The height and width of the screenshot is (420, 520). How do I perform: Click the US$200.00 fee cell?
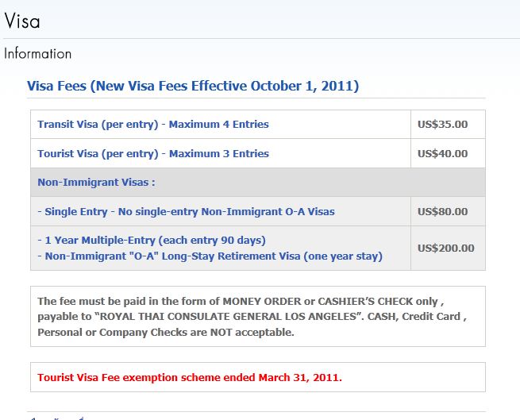click(x=448, y=249)
